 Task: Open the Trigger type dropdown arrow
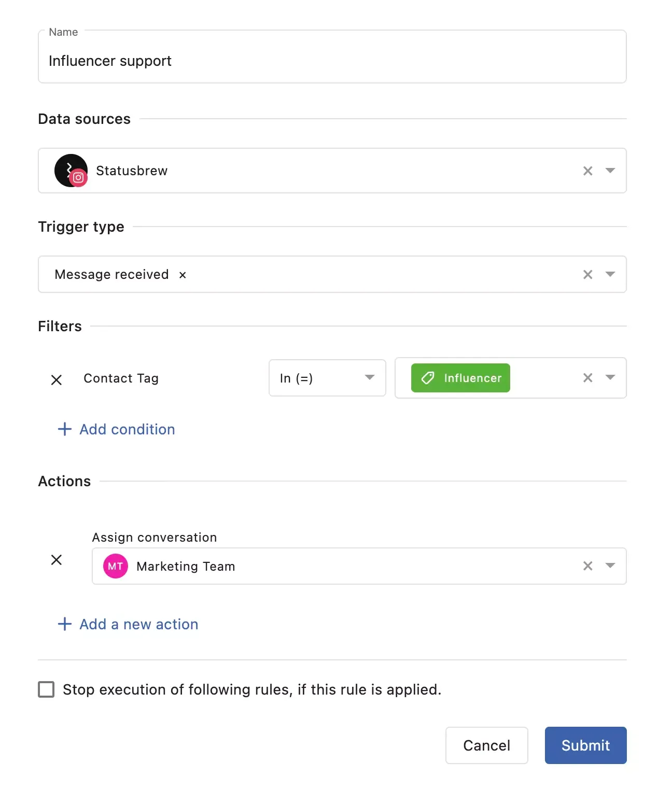[x=610, y=274]
